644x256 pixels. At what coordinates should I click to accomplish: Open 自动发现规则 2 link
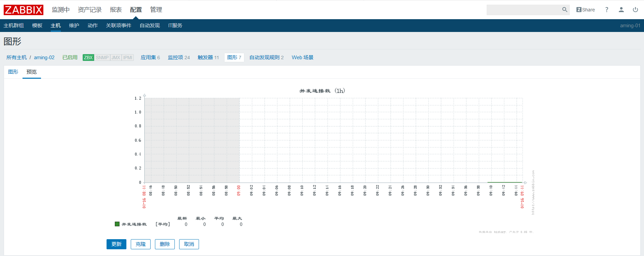point(267,58)
